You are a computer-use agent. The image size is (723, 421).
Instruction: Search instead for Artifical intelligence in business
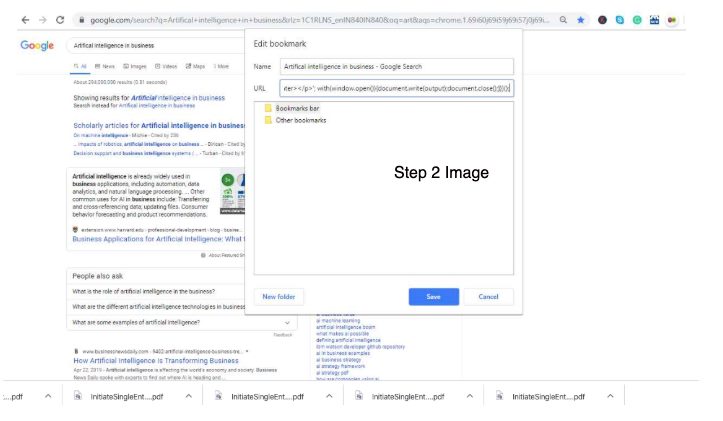click(157, 106)
